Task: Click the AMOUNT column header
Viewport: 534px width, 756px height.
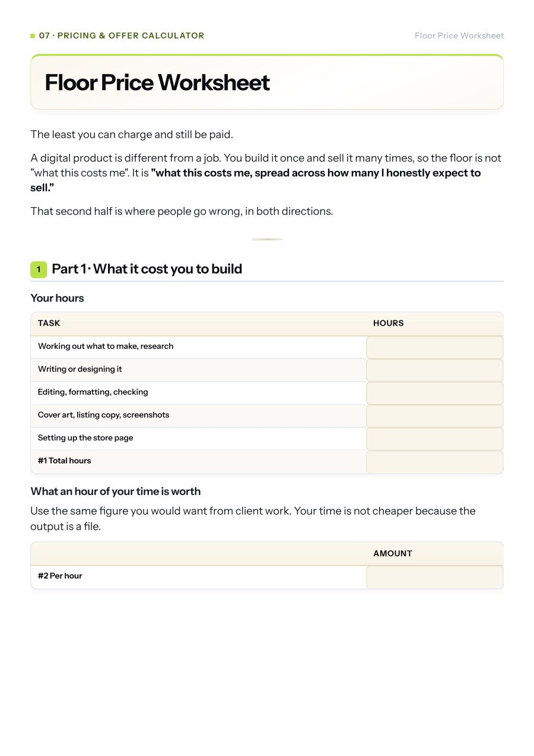Action: (x=393, y=554)
